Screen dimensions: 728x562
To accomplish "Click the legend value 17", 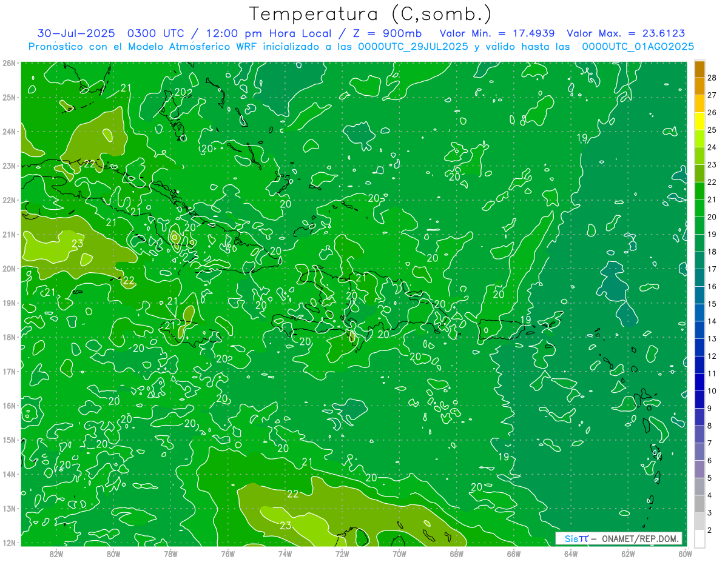I will coord(712,269).
